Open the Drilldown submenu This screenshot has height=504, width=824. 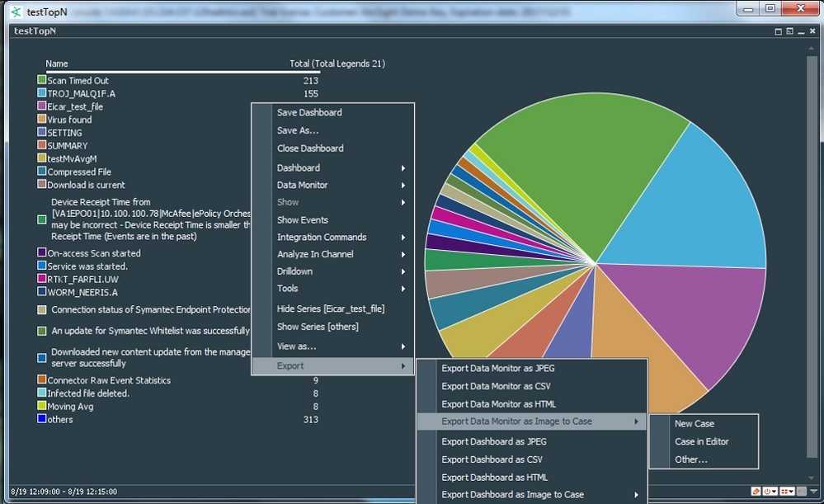point(333,271)
